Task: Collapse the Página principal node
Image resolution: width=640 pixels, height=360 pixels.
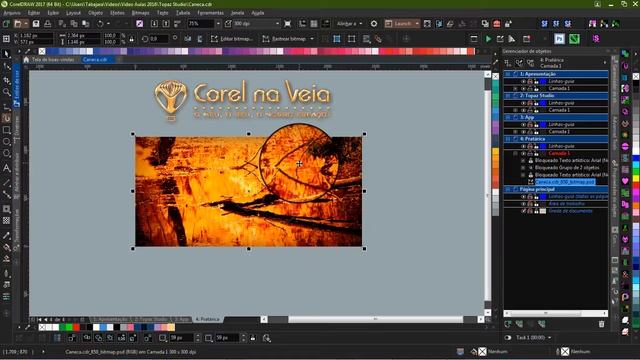Action: [x=508, y=189]
